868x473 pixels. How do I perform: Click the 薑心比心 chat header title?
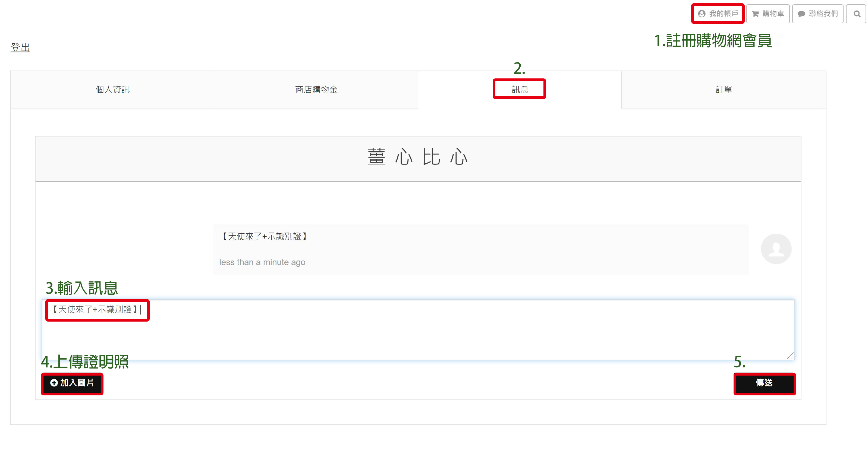[x=418, y=157]
